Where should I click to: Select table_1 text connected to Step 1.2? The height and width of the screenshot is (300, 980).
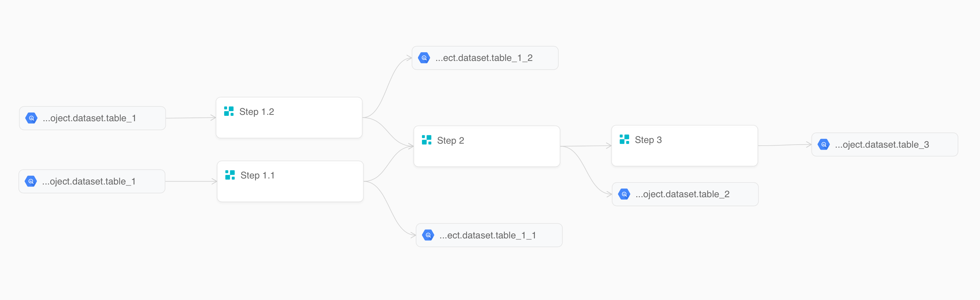[89, 118]
